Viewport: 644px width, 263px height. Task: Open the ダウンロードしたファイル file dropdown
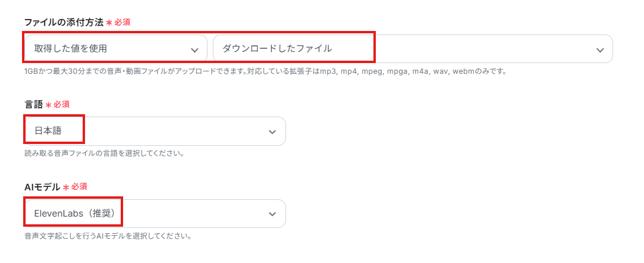(413, 49)
